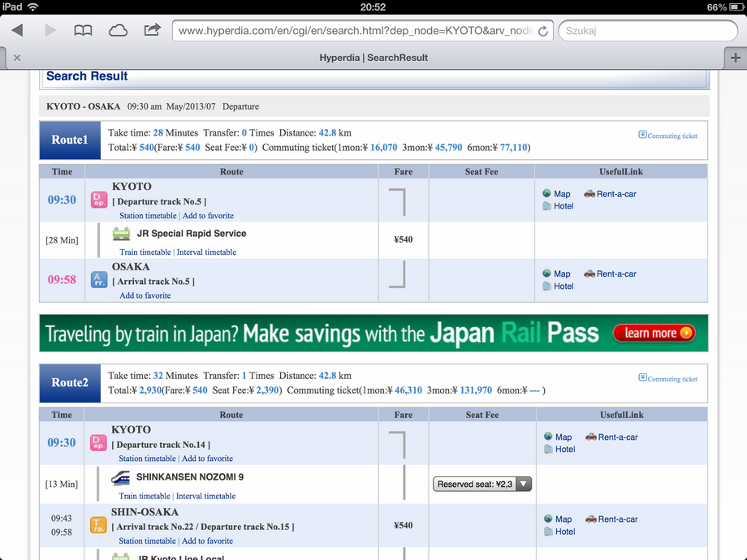Open Hotel link for SHIN-OSAKA

coord(559,532)
